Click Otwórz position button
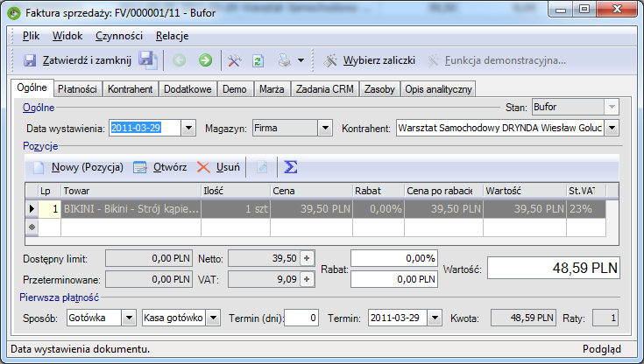 (159, 167)
